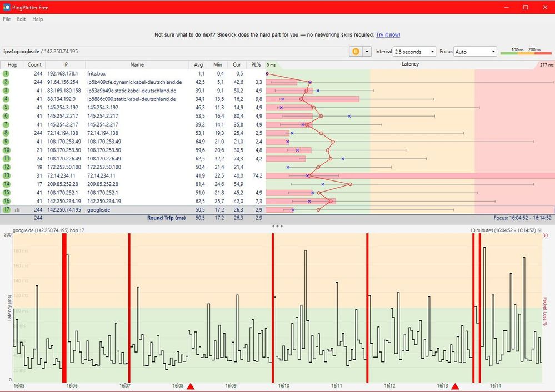555x392 pixels.
Task: Click the 277 ms latency scale maximum
Action: (x=547, y=65)
